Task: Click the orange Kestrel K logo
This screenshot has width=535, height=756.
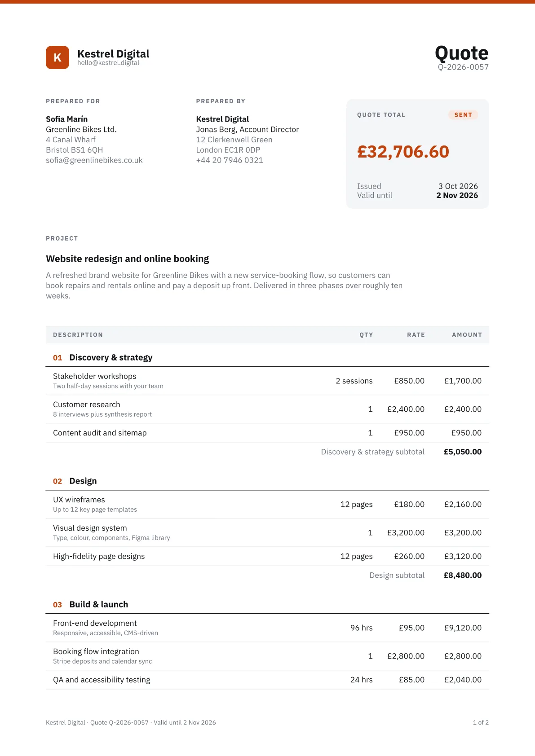Action: tap(57, 57)
